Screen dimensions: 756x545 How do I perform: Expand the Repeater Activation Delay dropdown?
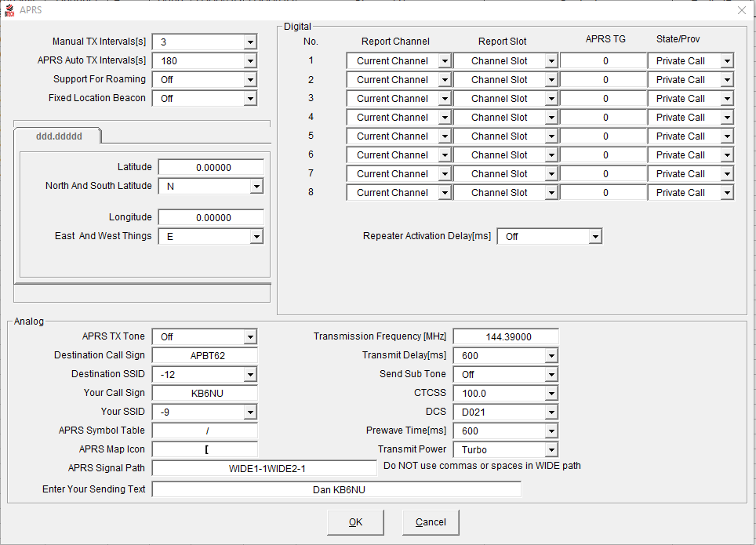pyautogui.click(x=595, y=237)
